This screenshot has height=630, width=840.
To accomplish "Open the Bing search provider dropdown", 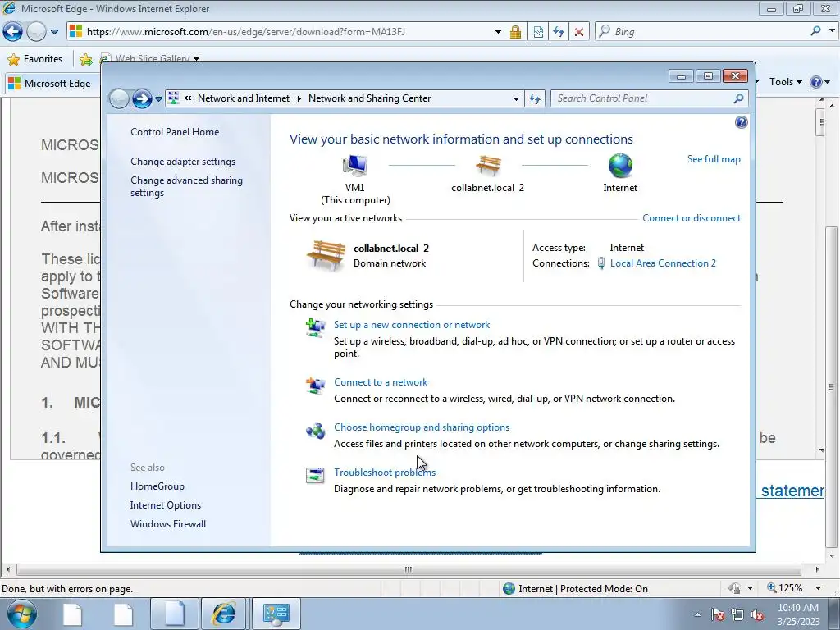I will coord(832,31).
